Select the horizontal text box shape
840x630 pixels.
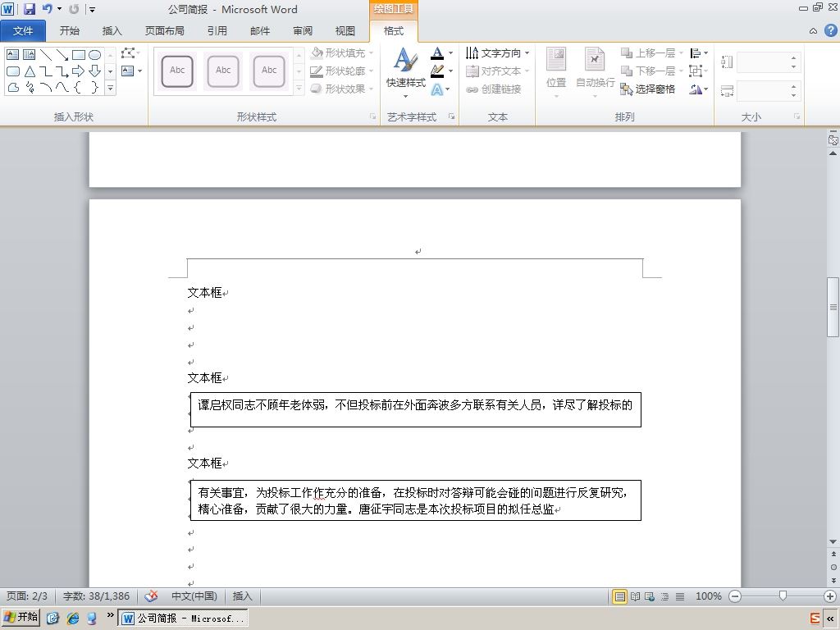pyautogui.click(x=13, y=55)
